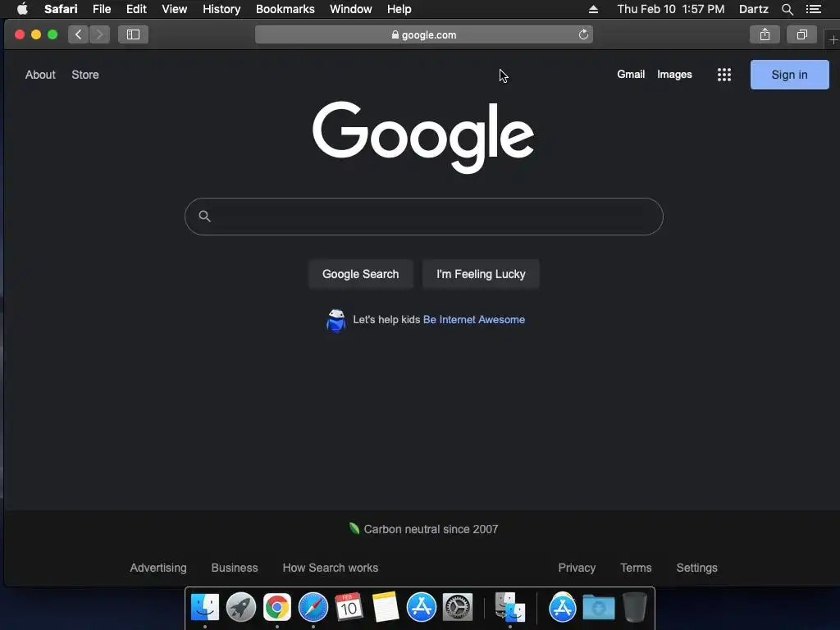Click the Be Internet Awesome mascot icon
Image resolution: width=840 pixels, height=630 pixels.
[336, 321]
